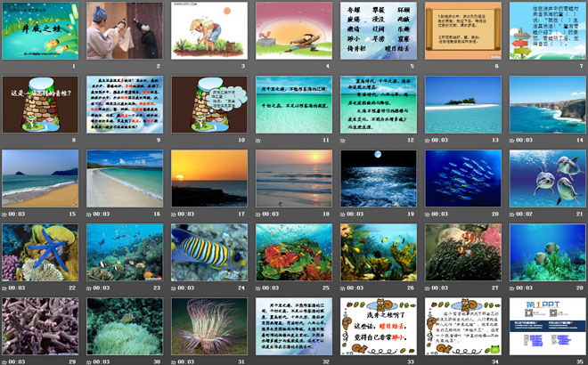
Task: Click the transition star icon under slide 13
Action: tap(429, 139)
